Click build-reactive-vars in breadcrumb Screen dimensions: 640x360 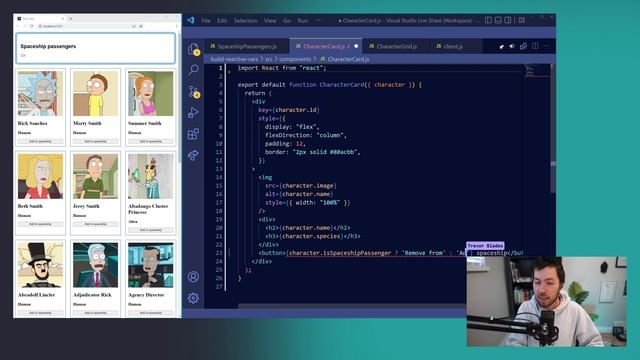point(234,59)
